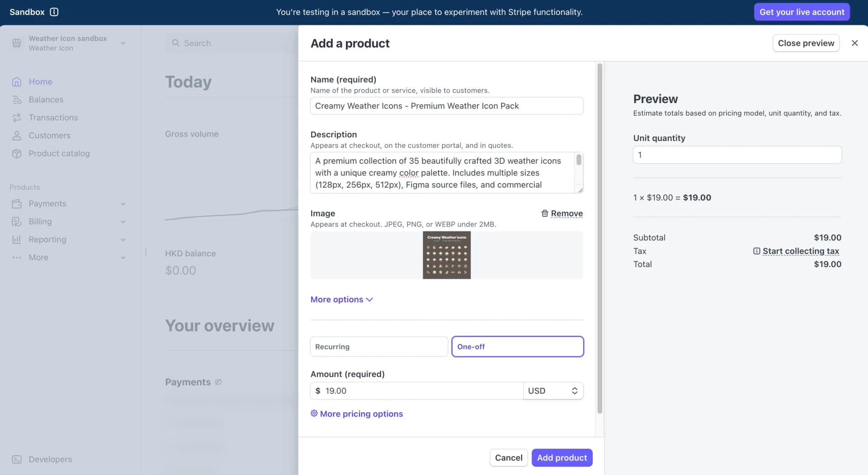Screen dimensions: 868x475
Task: Click the gear icon for pricing options
Action: tap(314, 413)
